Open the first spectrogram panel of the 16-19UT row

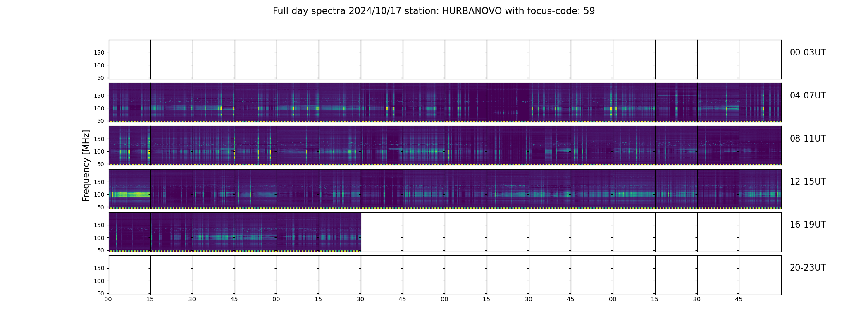130,232
